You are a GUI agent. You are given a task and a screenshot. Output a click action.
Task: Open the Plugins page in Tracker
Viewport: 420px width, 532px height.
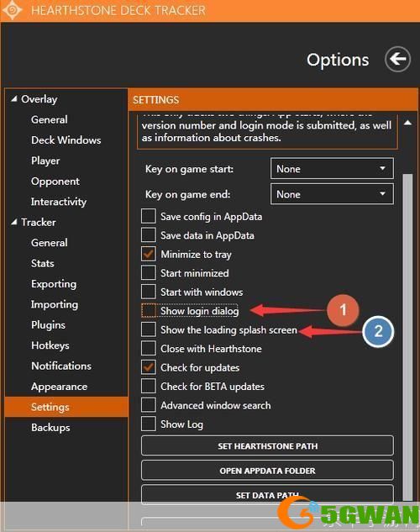click(x=48, y=325)
